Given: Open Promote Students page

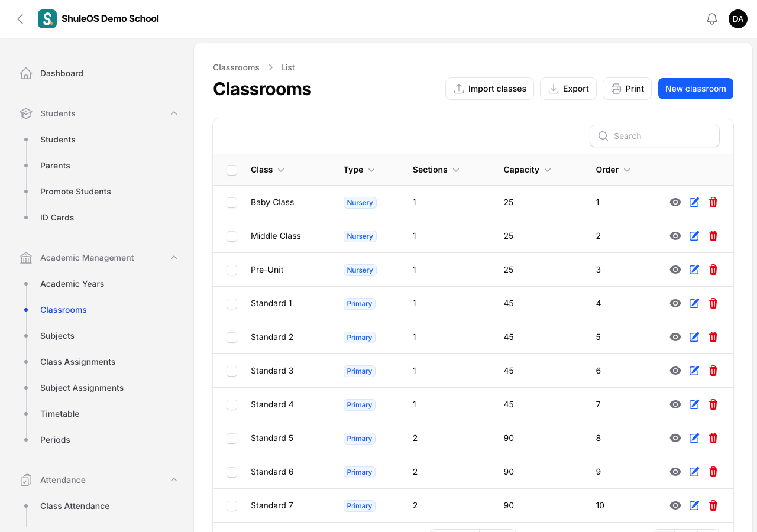Looking at the screenshot, I should point(76,192).
